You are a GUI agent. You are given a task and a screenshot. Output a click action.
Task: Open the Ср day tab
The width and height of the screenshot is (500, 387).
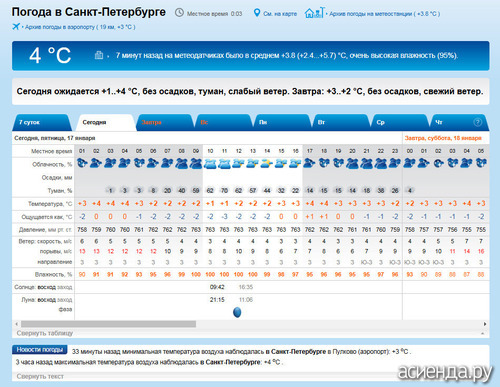pos(400,122)
